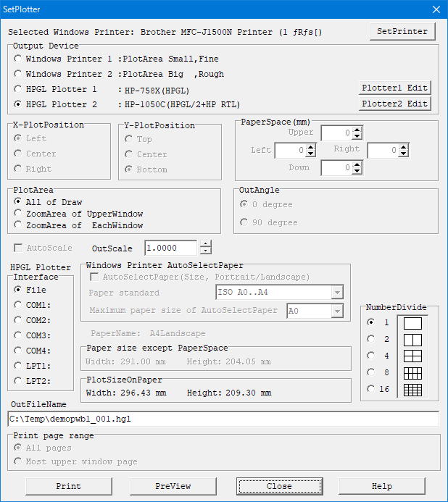Choose NumberDivide radio 4
The width and height of the screenshot is (448, 502).
(370, 356)
